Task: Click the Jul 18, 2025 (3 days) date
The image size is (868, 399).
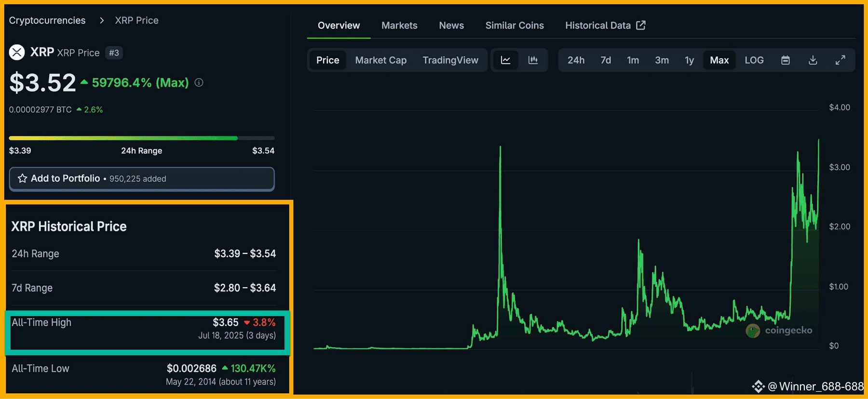Action: (237, 335)
